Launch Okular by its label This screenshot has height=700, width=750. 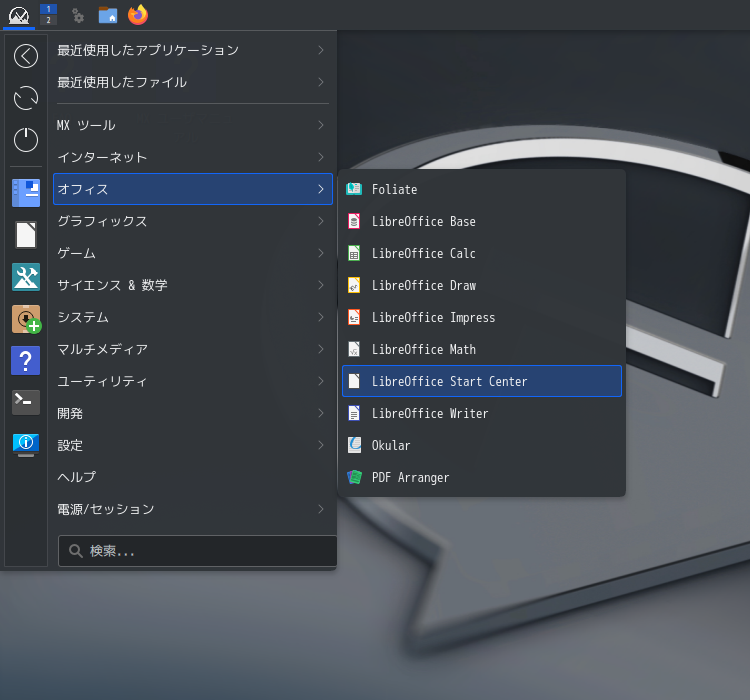[x=391, y=445]
